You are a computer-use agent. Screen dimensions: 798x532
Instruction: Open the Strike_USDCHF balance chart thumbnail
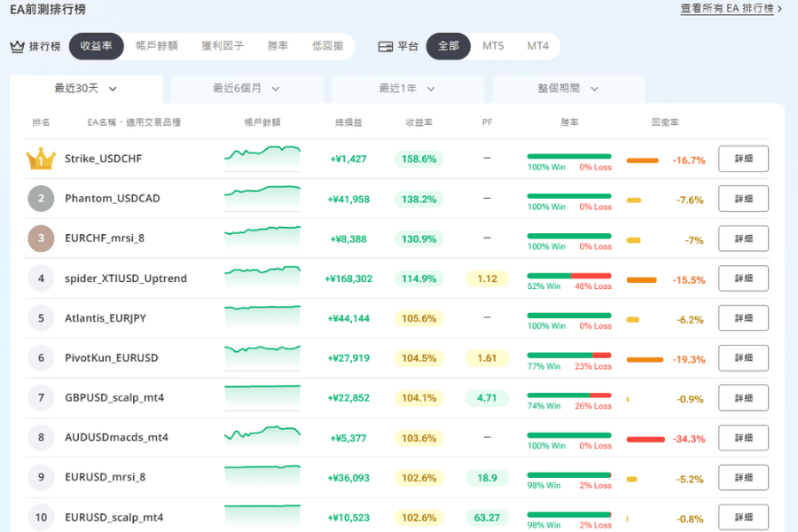[262, 158]
